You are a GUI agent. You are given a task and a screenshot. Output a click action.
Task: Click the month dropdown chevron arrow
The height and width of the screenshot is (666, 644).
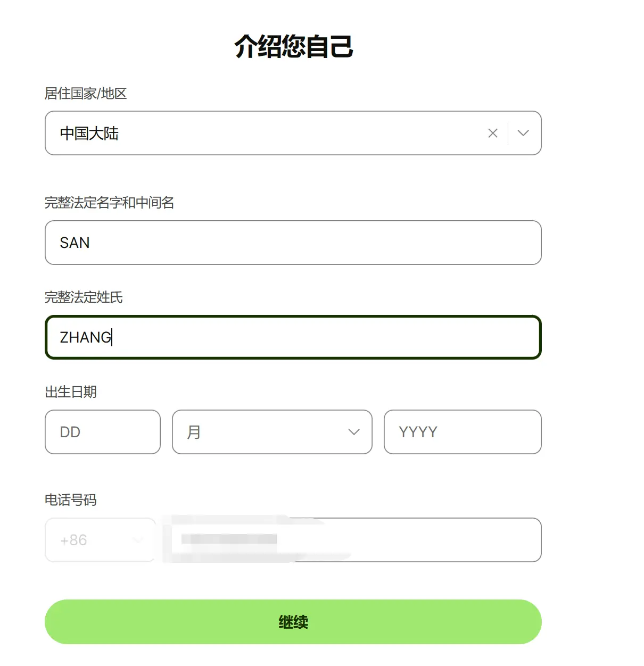click(x=354, y=432)
